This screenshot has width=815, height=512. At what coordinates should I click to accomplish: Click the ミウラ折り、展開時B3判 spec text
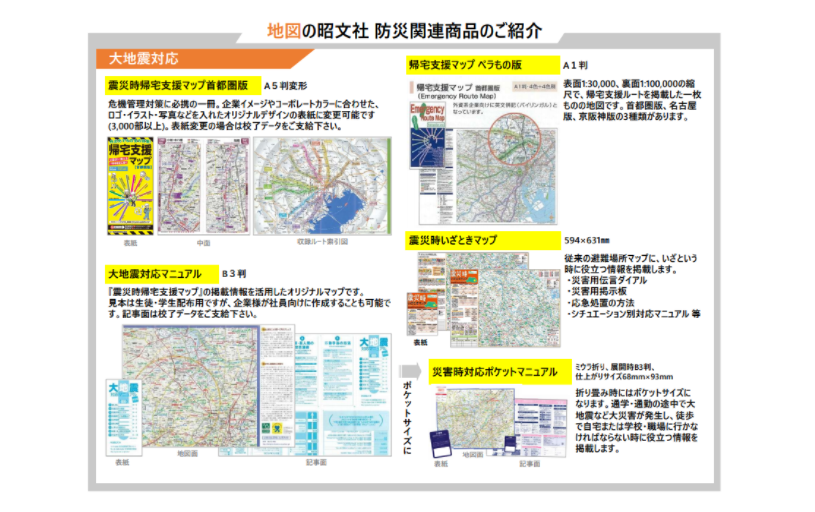614,367
